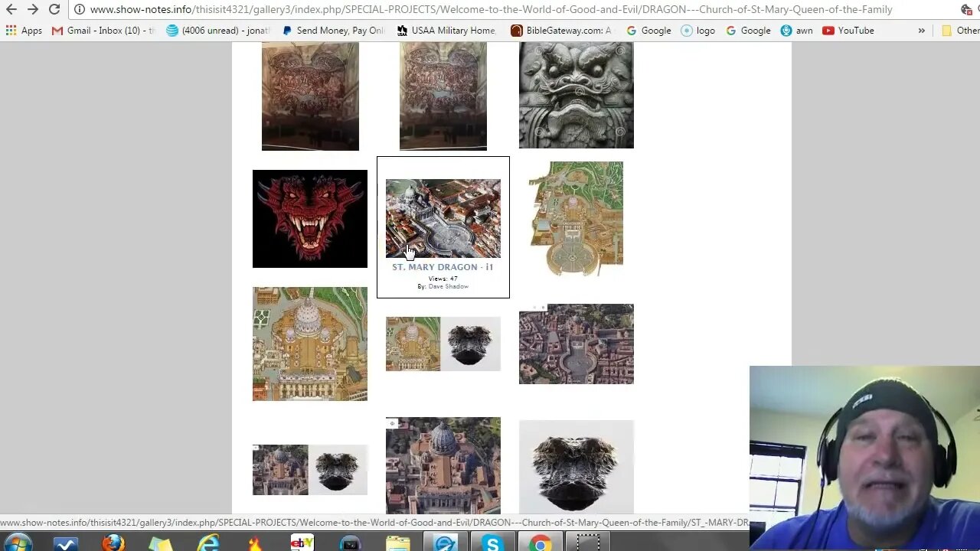The height and width of the screenshot is (551, 980).
Task: Open the file explorer folder on taskbar
Action: coord(398,543)
